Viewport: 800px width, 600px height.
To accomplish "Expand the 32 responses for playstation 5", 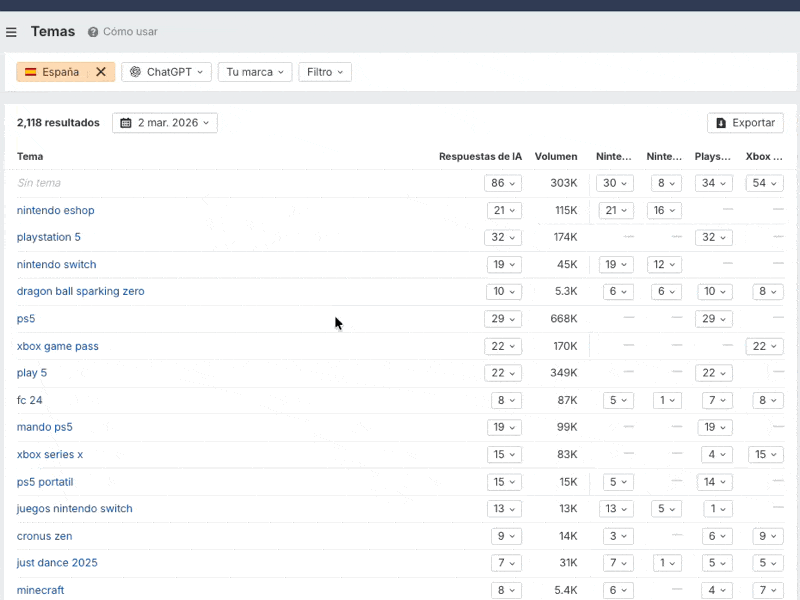I will pos(504,238).
